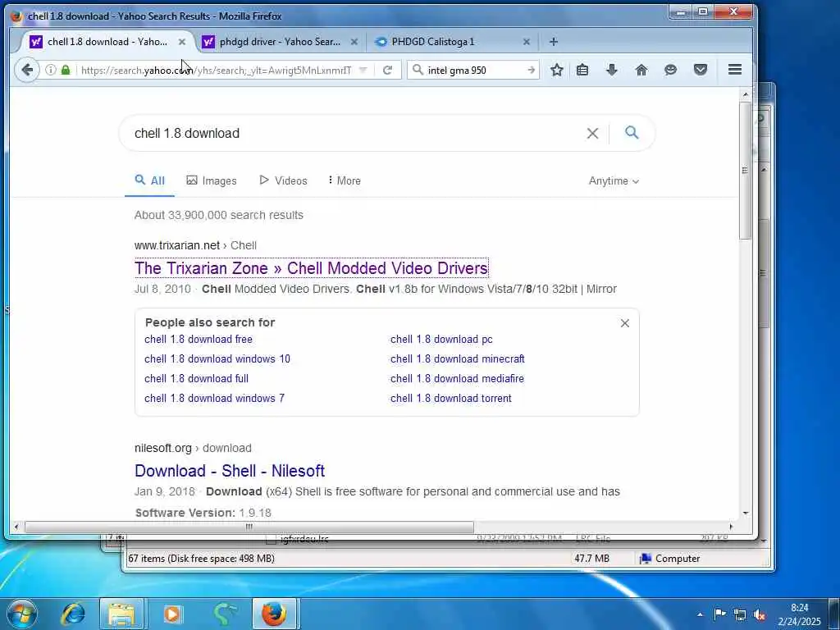Show hidden system tray icons

click(x=700, y=614)
